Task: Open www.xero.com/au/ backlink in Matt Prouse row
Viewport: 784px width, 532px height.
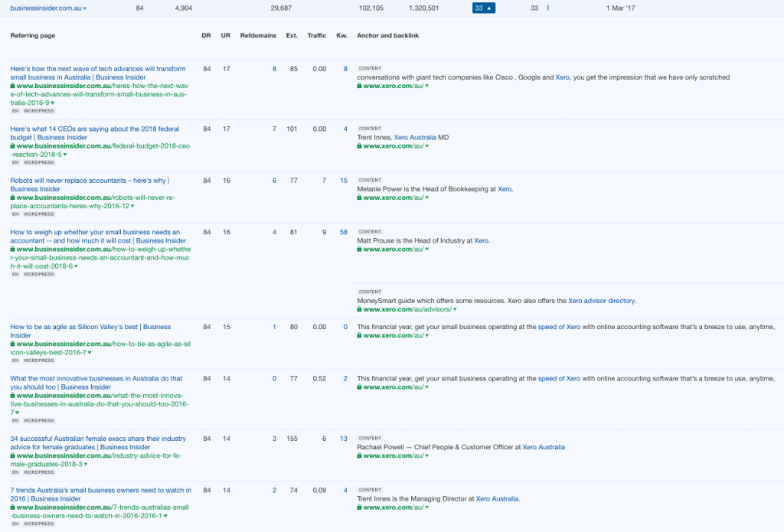Action: (393, 249)
